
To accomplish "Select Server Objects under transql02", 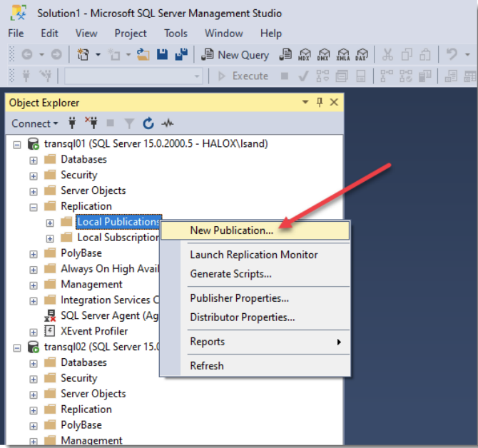I will [93, 394].
